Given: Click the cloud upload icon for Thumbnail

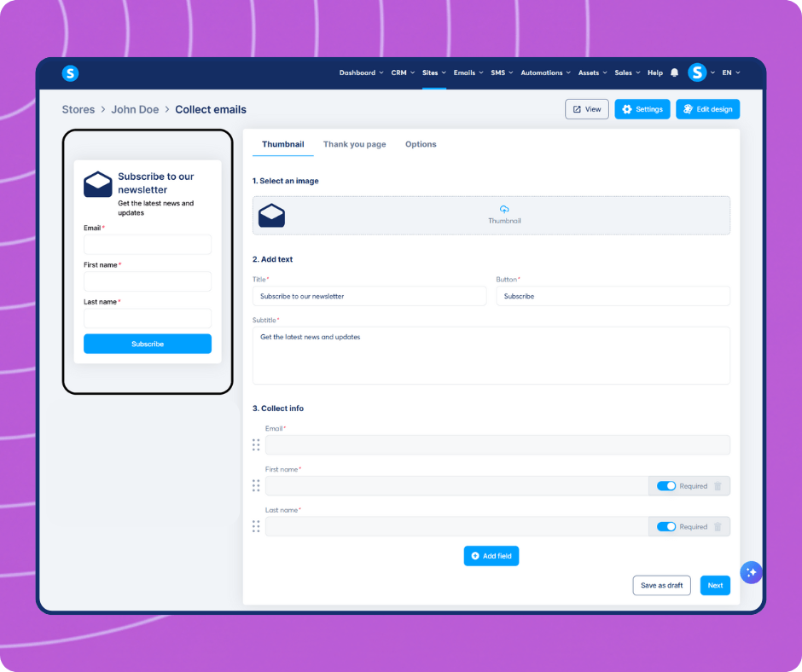Looking at the screenshot, I should click(504, 209).
